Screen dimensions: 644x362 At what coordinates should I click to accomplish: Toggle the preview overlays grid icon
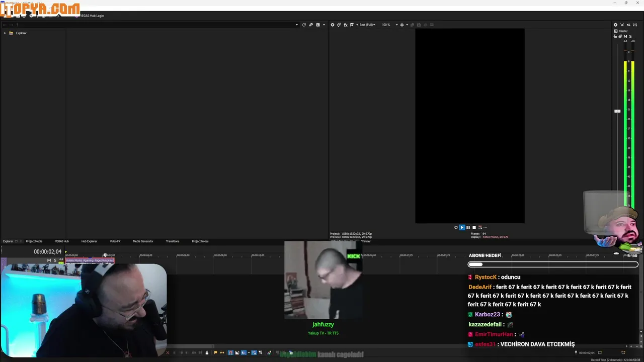pyautogui.click(x=401, y=25)
